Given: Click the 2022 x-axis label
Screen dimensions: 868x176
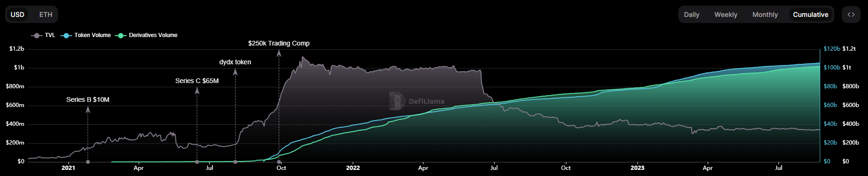Looking at the screenshot, I should [353, 168].
